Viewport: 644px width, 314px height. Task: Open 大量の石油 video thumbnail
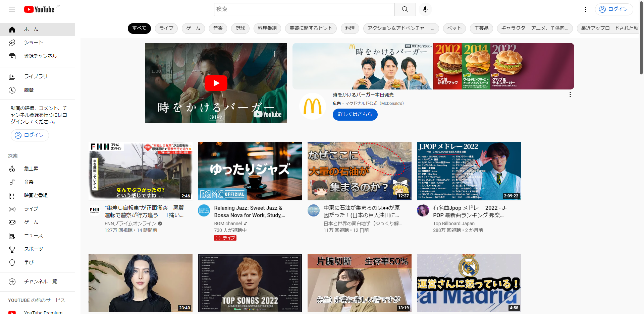coord(360,171)
